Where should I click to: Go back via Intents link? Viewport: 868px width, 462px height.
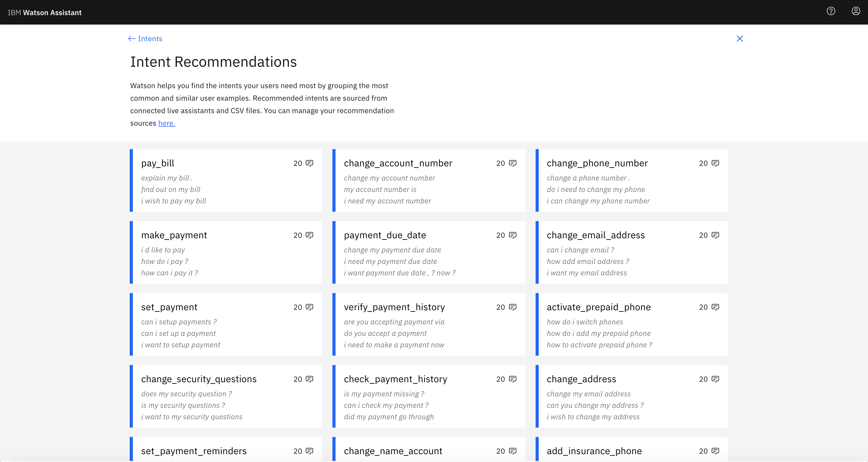coord(150,39)
